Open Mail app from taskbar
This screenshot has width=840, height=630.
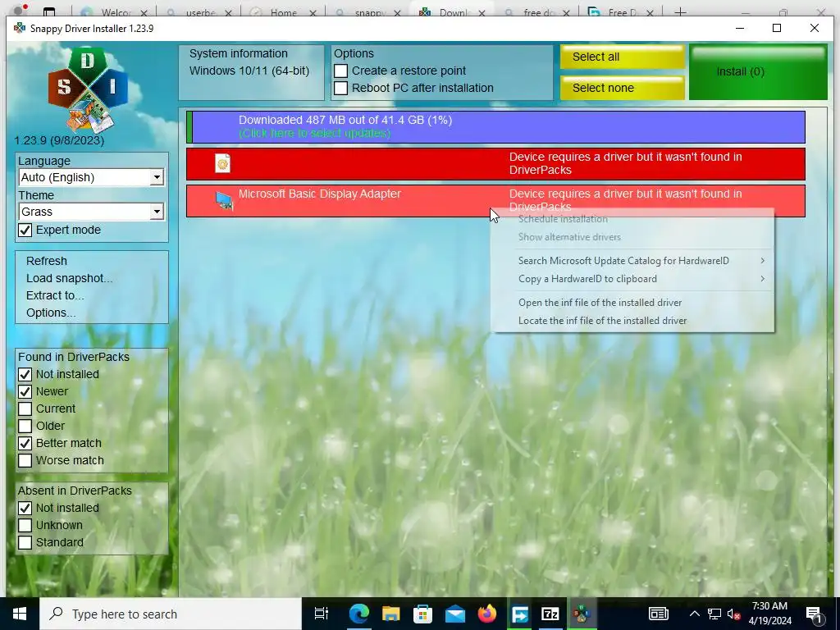point(454,614)
